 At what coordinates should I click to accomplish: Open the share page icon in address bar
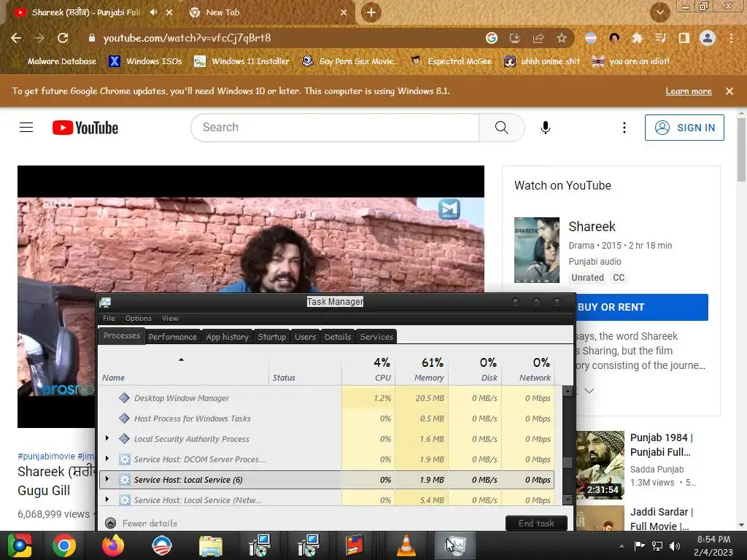[538, 38]
